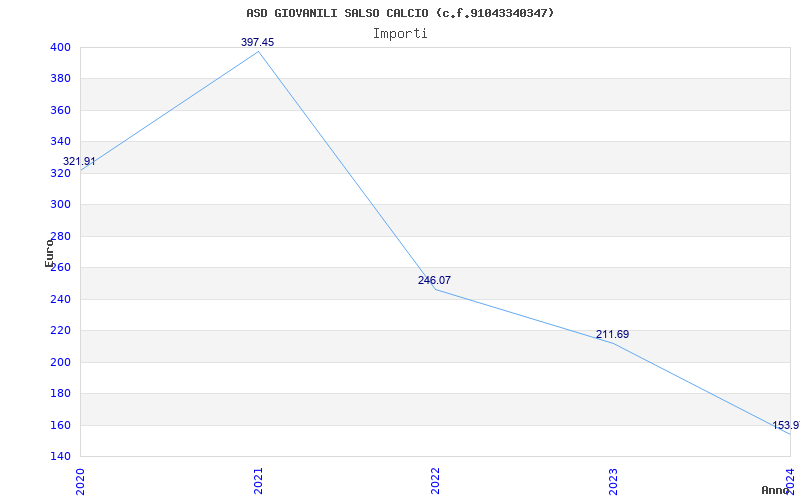Click the 2022 x-axis label
The width and height of the screenshot is (800, 500).
(x=435, y=481)
